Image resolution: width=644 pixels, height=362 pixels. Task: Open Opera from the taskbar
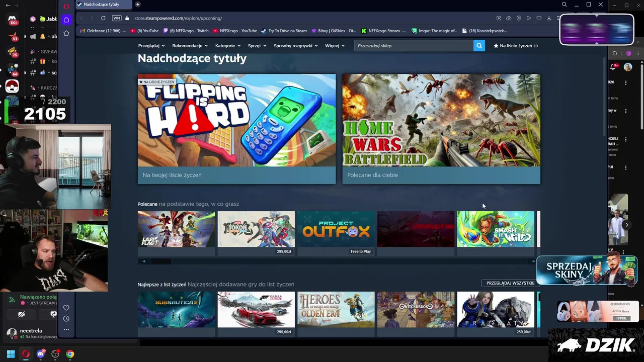pos(26,354)
